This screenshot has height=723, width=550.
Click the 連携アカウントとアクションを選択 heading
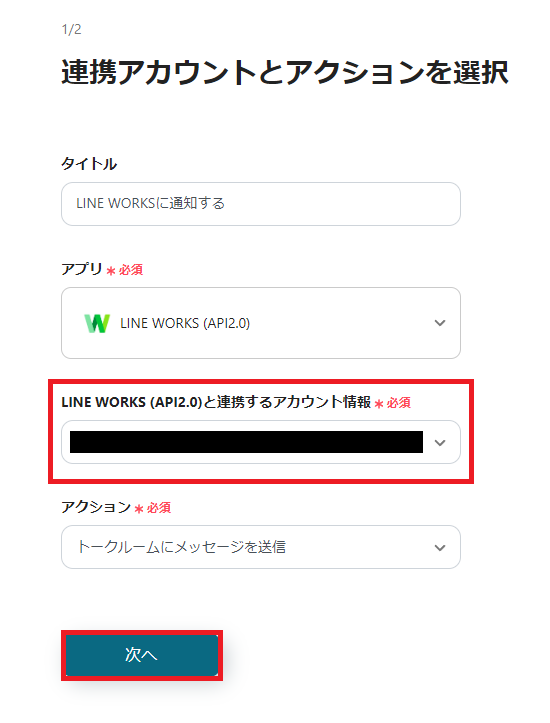(x=284, y=72)
